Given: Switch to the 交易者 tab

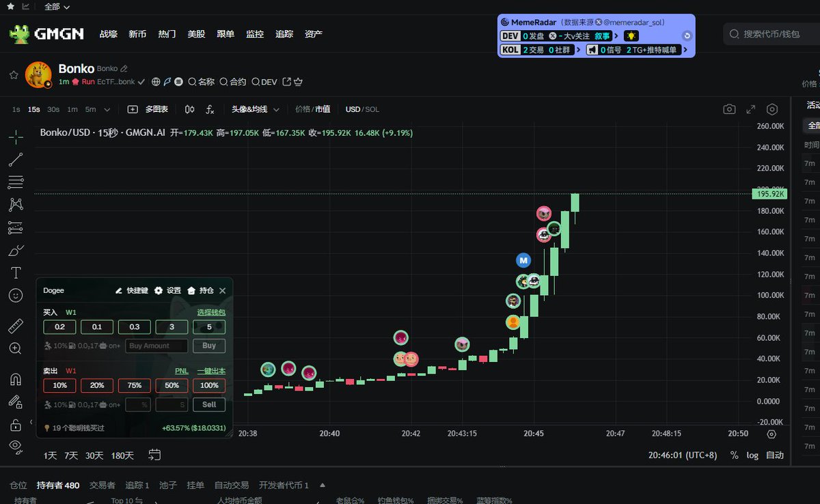Looking at the screenshot, I should point(102,486).
